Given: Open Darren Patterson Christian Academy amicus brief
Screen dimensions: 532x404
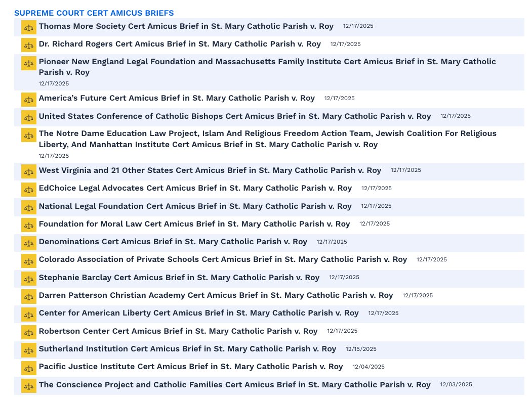Looking at the screenshot, I should point(216,295).
